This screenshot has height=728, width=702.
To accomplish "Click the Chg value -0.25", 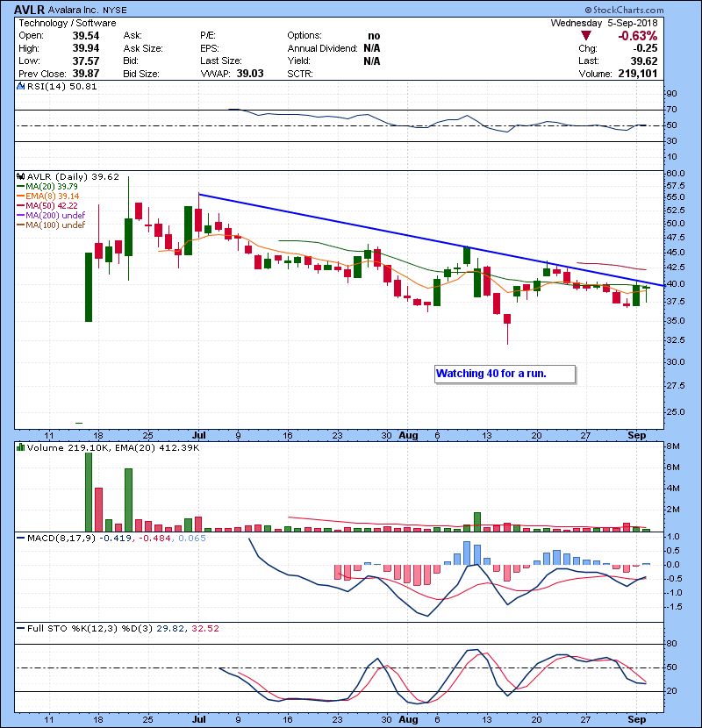I will (x=645, y=48).
